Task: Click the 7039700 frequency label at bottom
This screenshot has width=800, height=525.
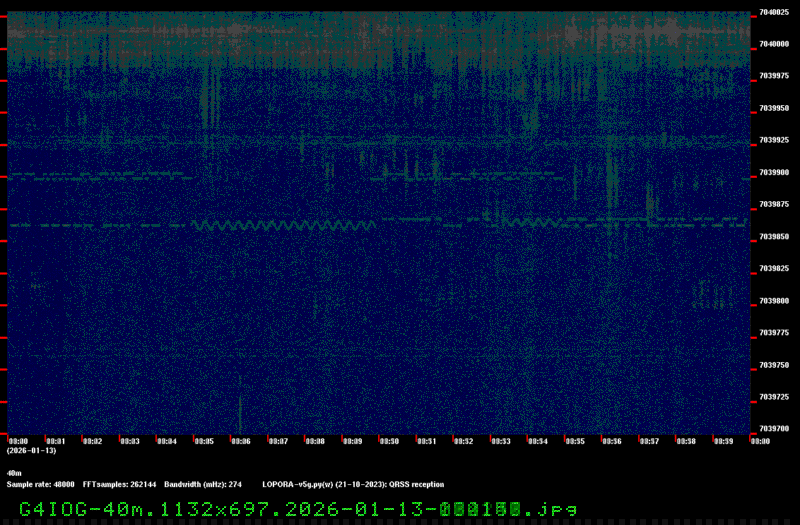Action: pos(773,428)
